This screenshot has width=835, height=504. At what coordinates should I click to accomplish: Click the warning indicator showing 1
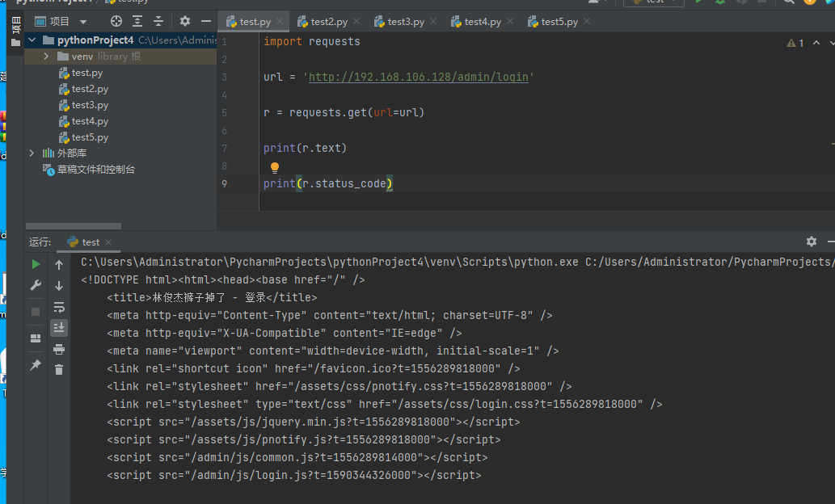(x=795, y=43)
